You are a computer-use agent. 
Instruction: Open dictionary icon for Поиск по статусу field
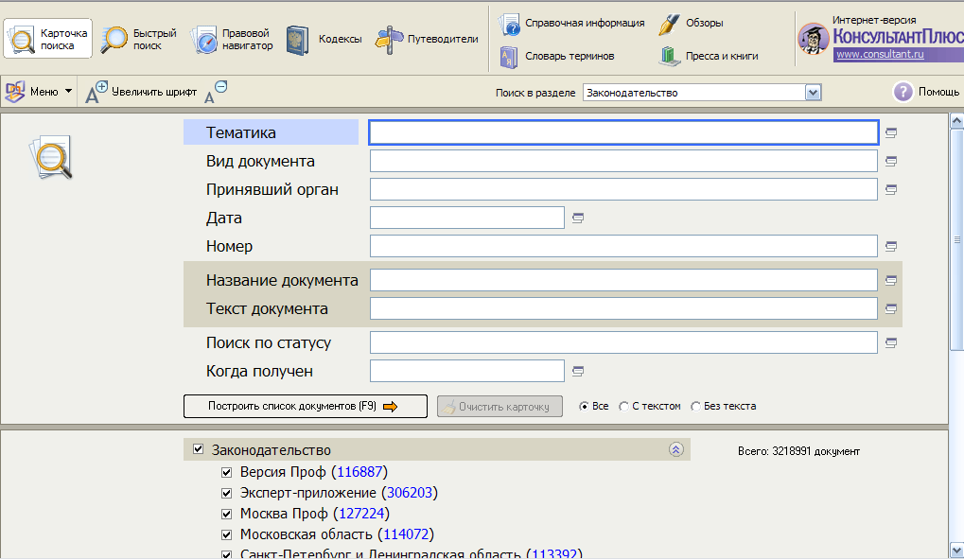(891, 342)
